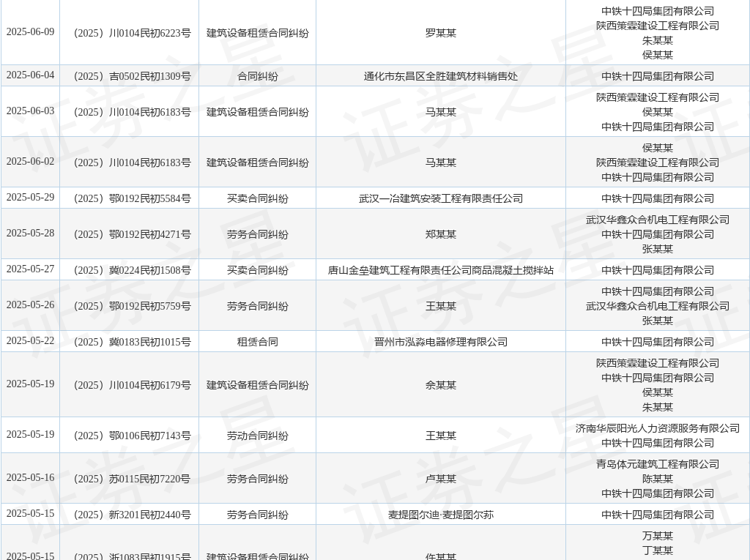This screenshot has width=750, height=560.
Task: Click 王某某 in the 2025-05-26 row
Action: tap(440, 306)
